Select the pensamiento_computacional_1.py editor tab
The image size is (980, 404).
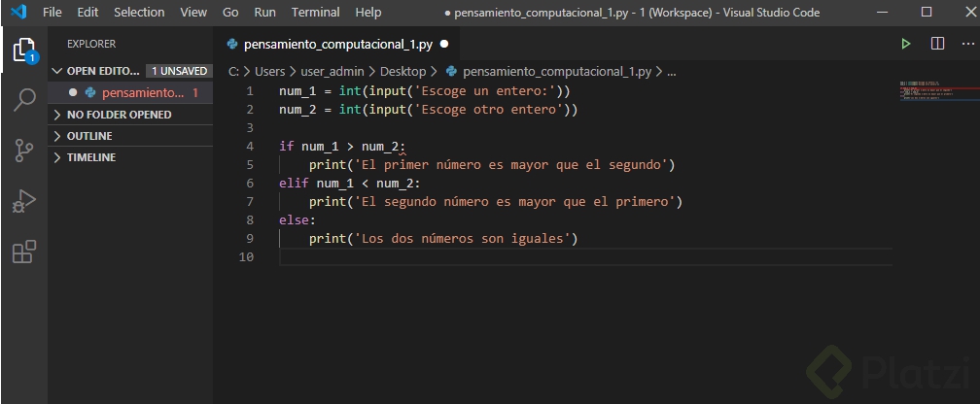[x=337, y=45]
